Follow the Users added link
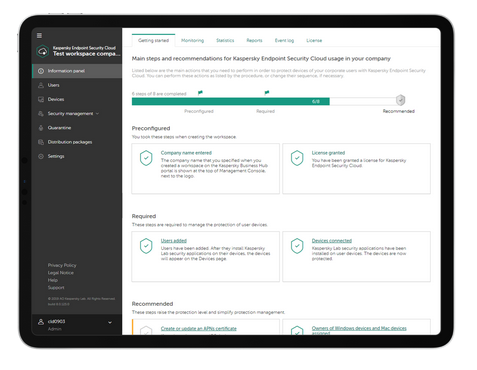The width and height of the screenshot is (477, 370). (174, 241)
